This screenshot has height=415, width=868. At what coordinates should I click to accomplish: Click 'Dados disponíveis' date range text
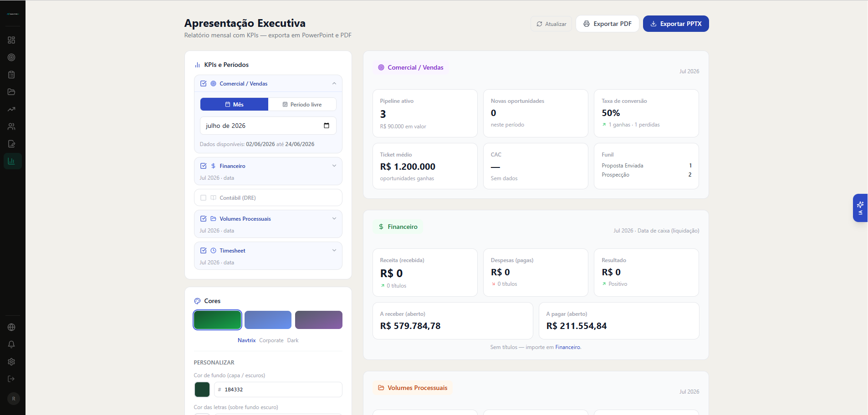point(257,144)
